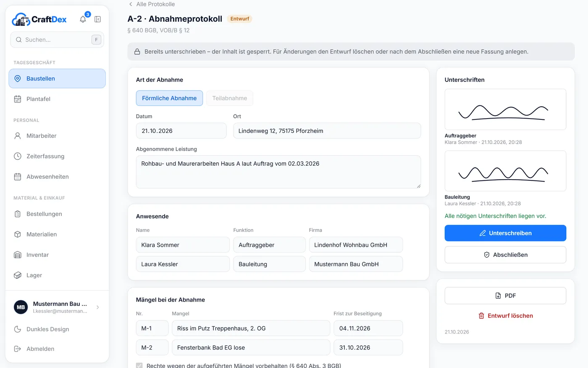Screen dimensions: 588x368
Task: Go to Zeiterfassung
Action: coord(57,156)
